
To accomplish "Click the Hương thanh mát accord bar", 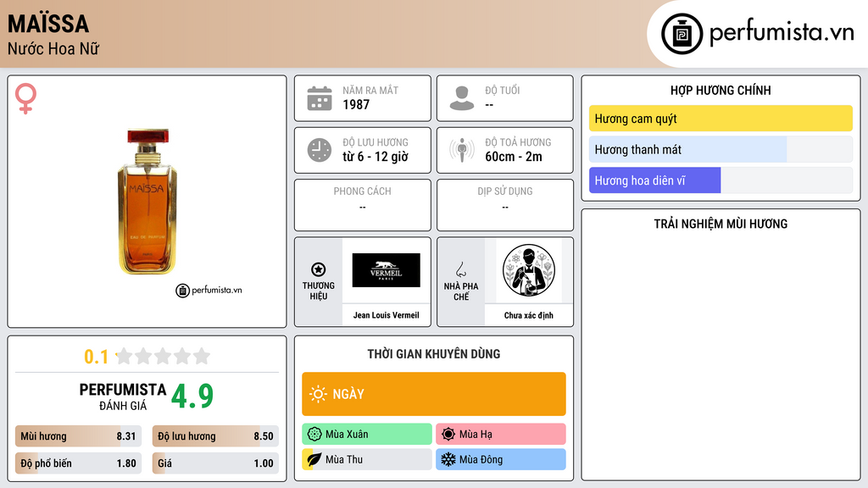I will 721,149.
